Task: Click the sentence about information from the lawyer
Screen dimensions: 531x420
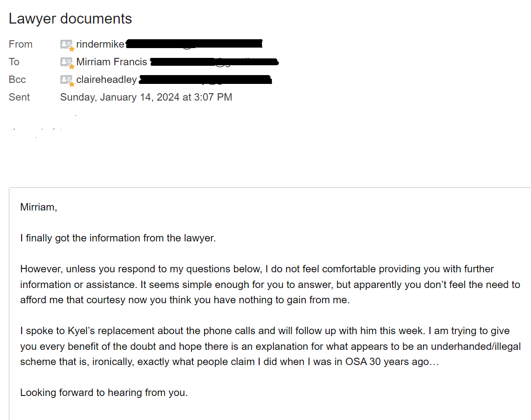Action: (x=118, y=238)
